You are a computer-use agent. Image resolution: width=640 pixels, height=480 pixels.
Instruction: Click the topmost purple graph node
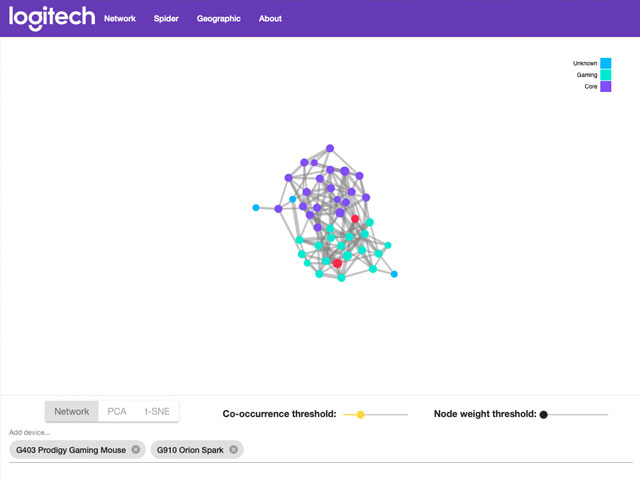330,148
